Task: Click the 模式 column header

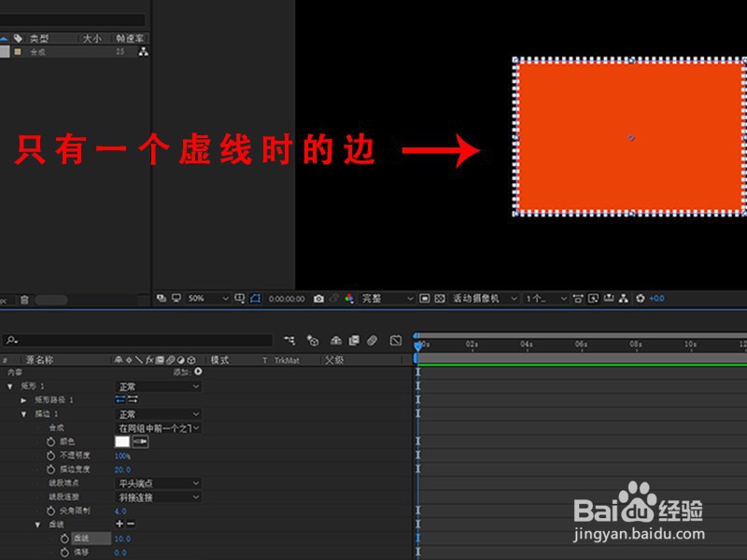Action: pos(219,360)
